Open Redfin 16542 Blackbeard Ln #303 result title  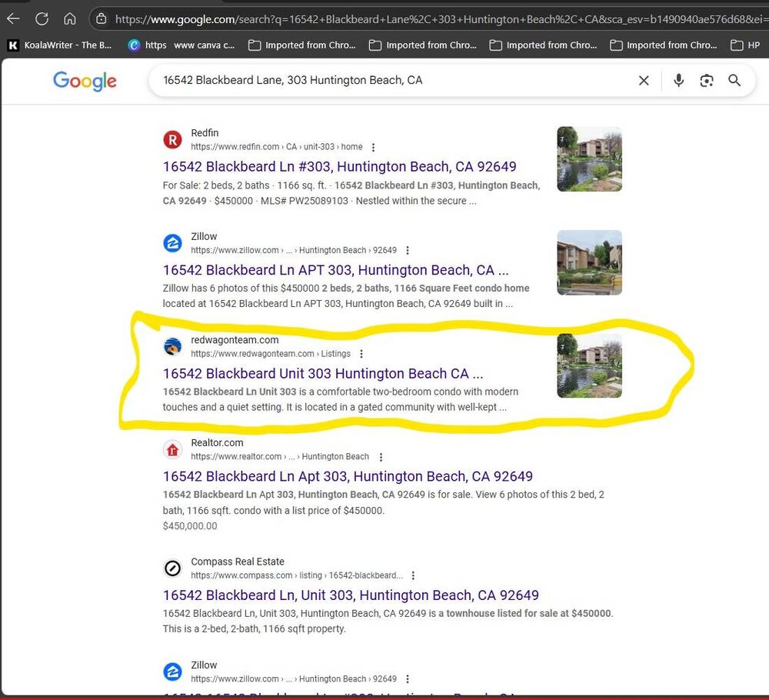[x=339, y=167]
